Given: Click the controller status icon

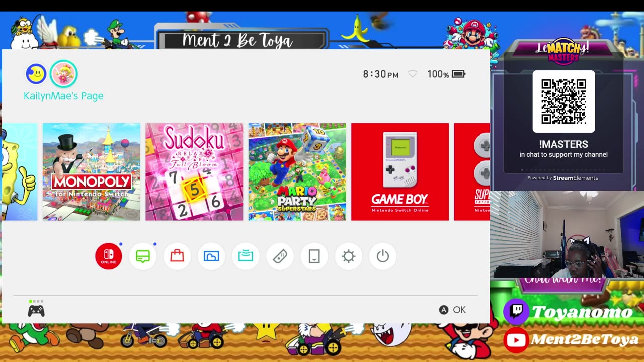Looking at the screenshot, I should (36, 309).
